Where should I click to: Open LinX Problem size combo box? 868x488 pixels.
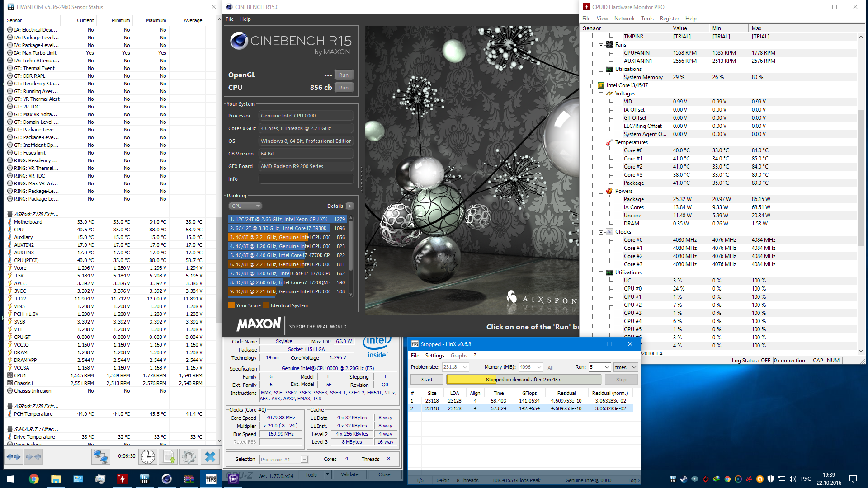pos(455,367)
